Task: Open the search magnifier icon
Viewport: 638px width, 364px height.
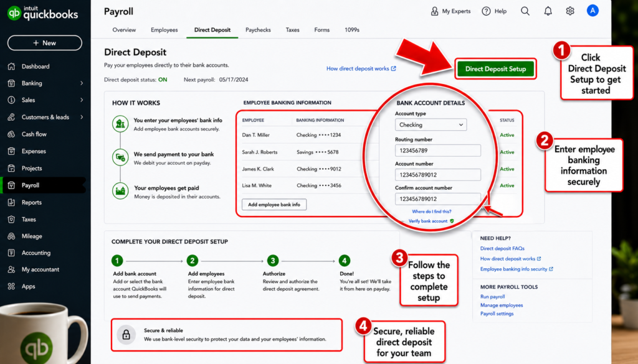Action: (x=525, y=11)
